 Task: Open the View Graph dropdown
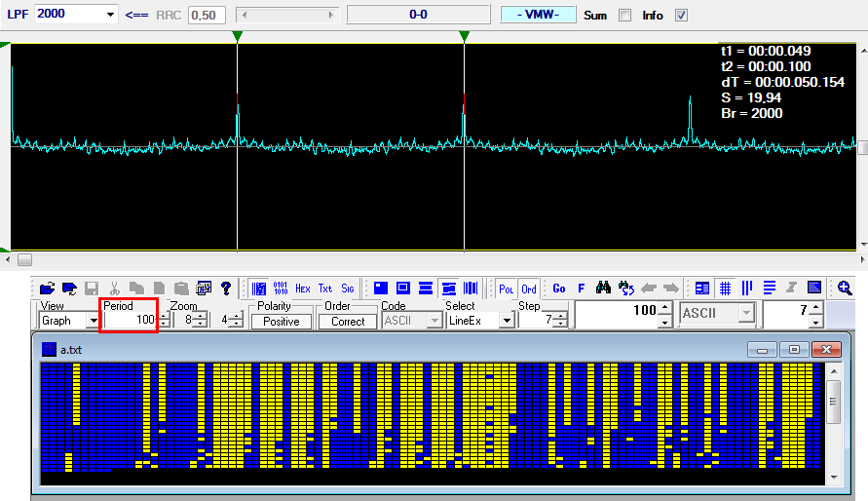(94, 321)
